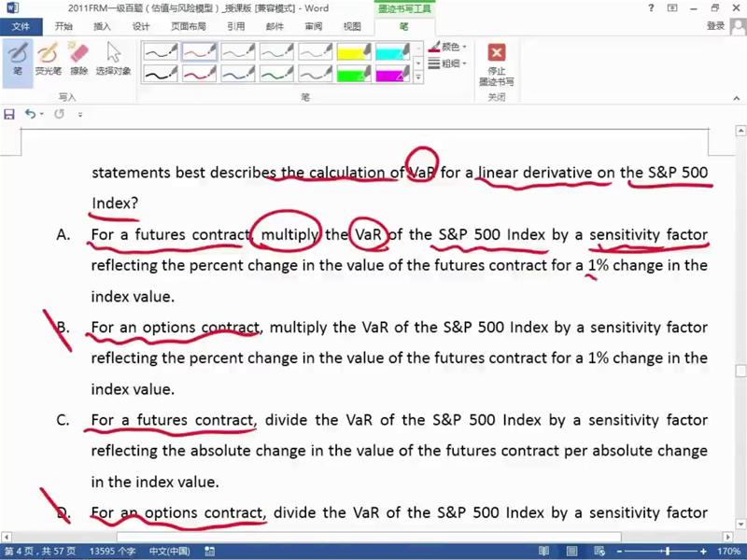747x560 pixels.
Task: Choose the thin black pen style
Action: [x=161, y=51]
